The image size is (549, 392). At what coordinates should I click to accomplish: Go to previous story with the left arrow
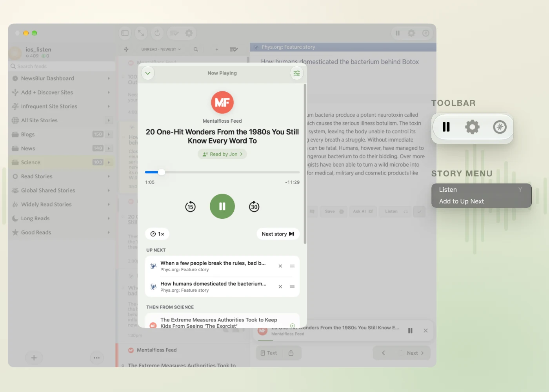(384, 353)
